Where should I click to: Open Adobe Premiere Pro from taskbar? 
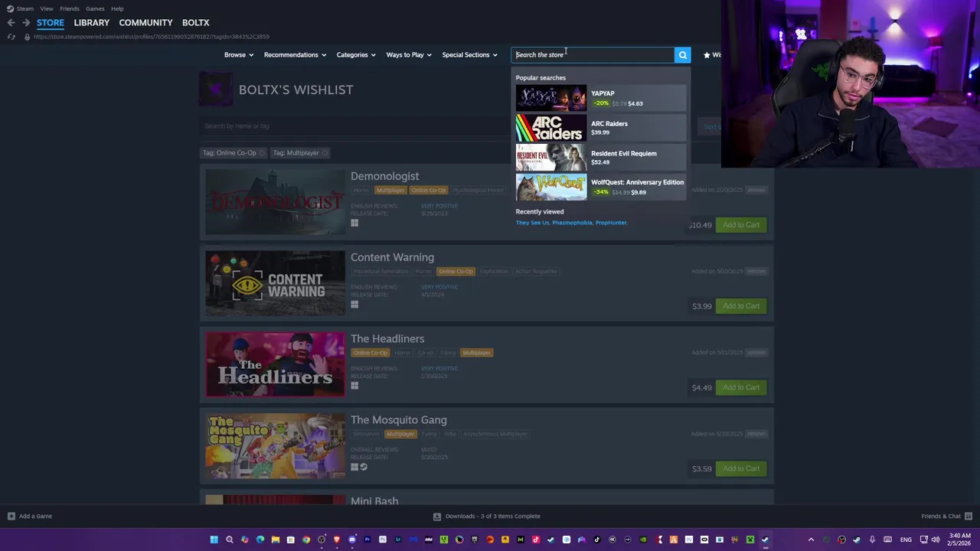pos(367,540)
